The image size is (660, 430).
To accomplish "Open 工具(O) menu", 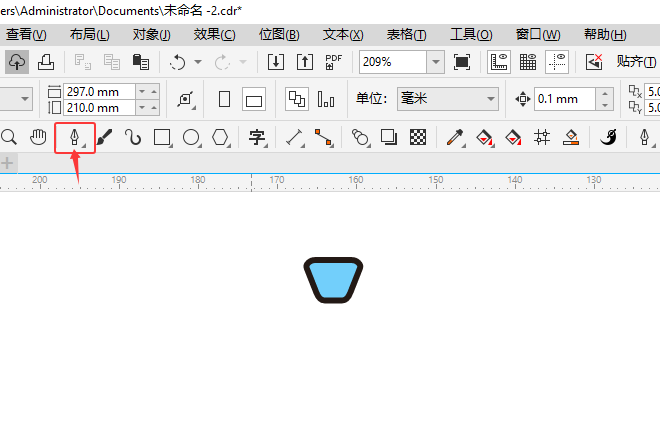I will pos(471,35).
